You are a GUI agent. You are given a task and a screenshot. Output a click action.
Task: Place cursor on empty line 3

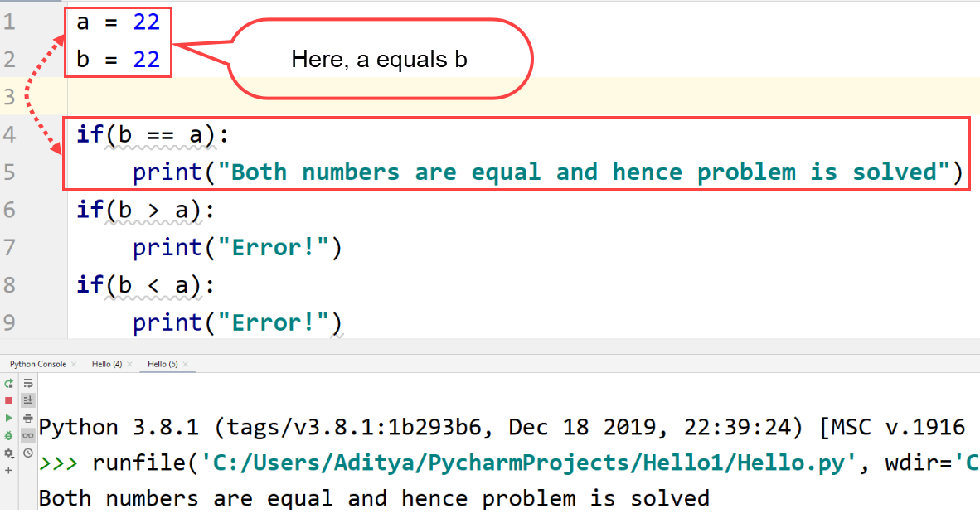click(x=332, y=97)
